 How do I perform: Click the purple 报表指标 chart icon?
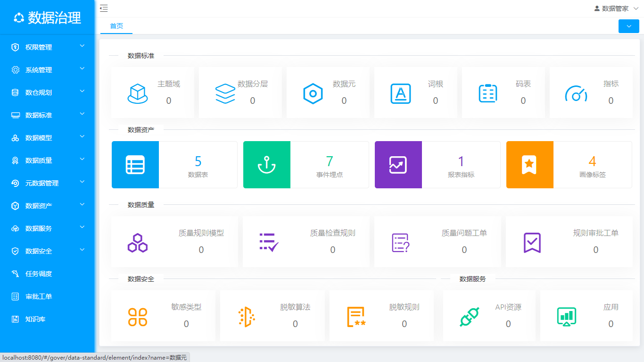pos(398,164)
